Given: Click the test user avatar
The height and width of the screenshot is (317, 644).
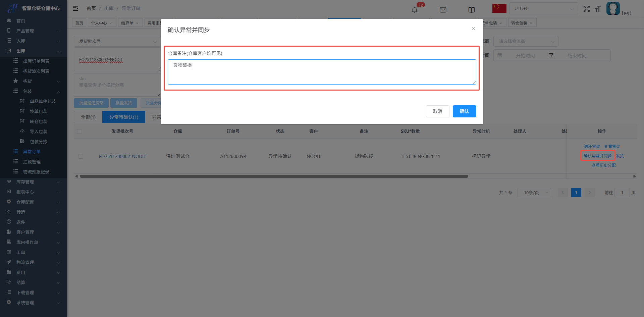Looking at the screenshot, I should [613, 8].
